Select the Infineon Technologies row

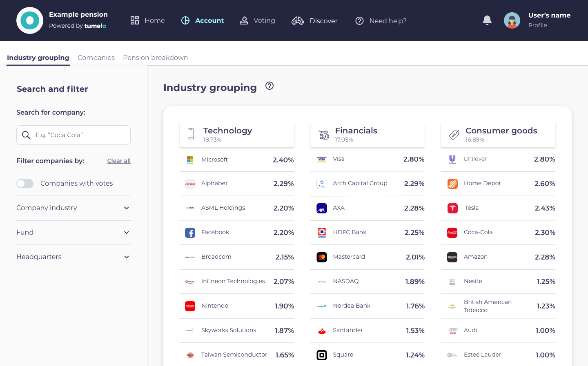(237, 282)
